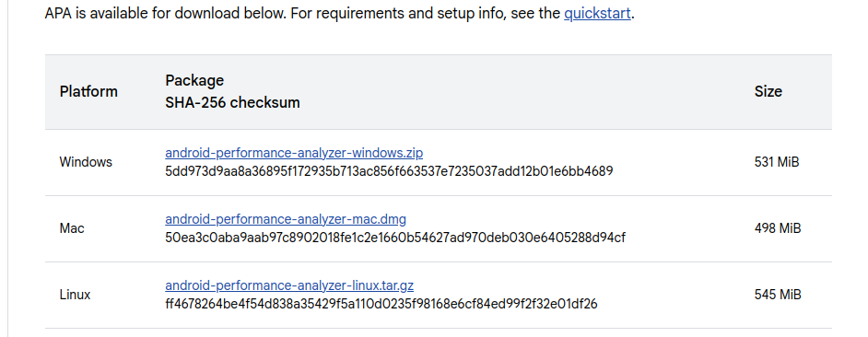Select the Linux platform cell

(x=75, y=295)
